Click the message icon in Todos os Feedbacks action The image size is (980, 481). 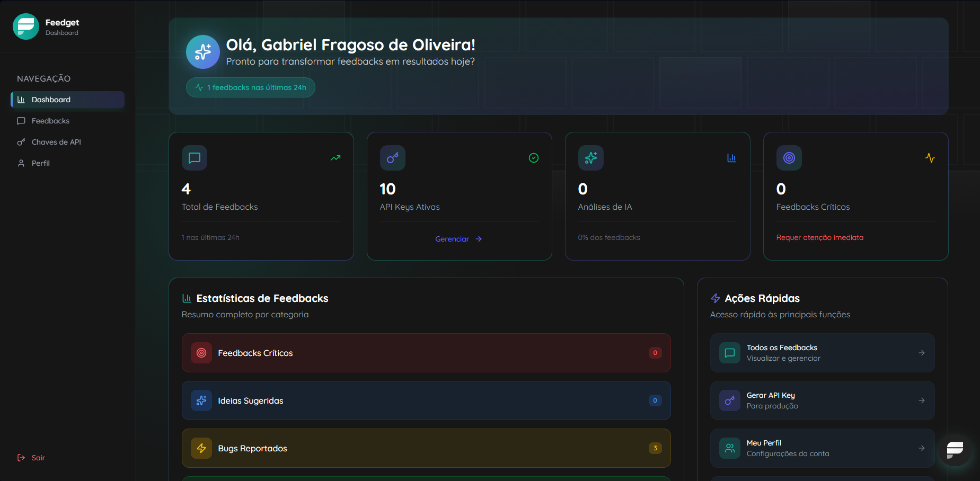coord(730,353)
